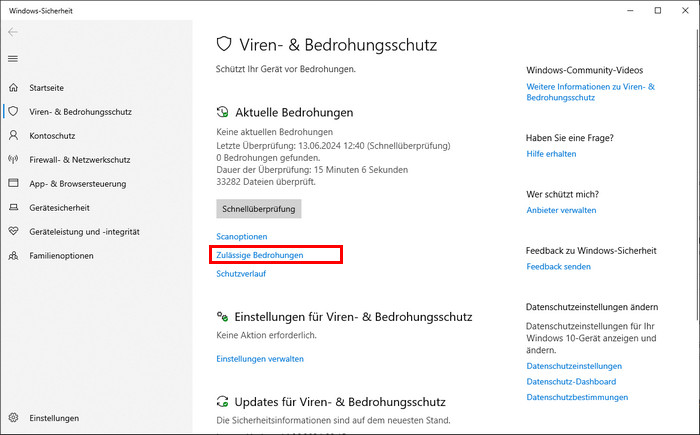700x435 pixels.
Task: Click the laptop icon for Gerätesicherheit
Action: pyautogui.click(x=13, y=207)
